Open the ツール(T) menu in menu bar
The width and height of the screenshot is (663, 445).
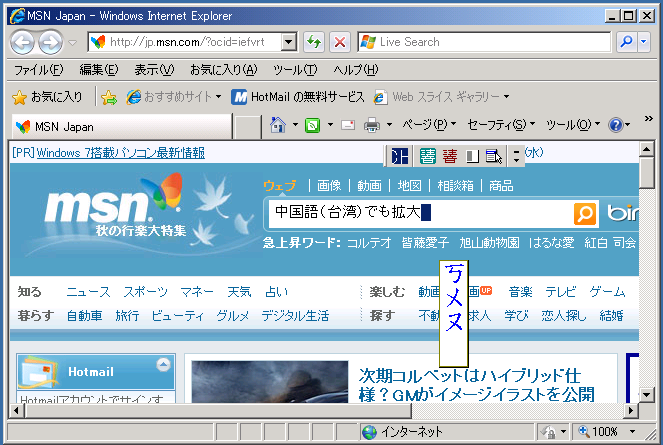click(x=295, y=70)
